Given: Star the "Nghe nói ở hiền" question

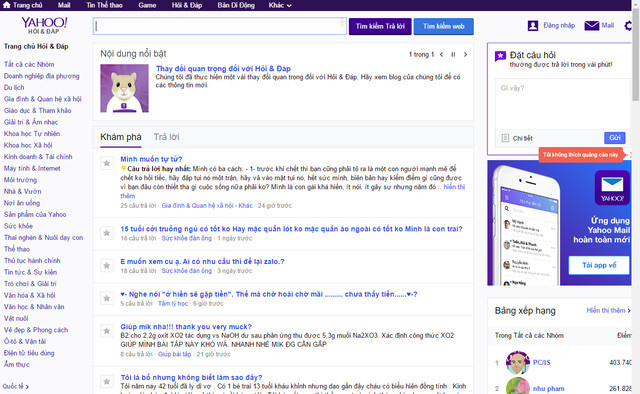Looking at the screenshot, I should pos(107,298).
